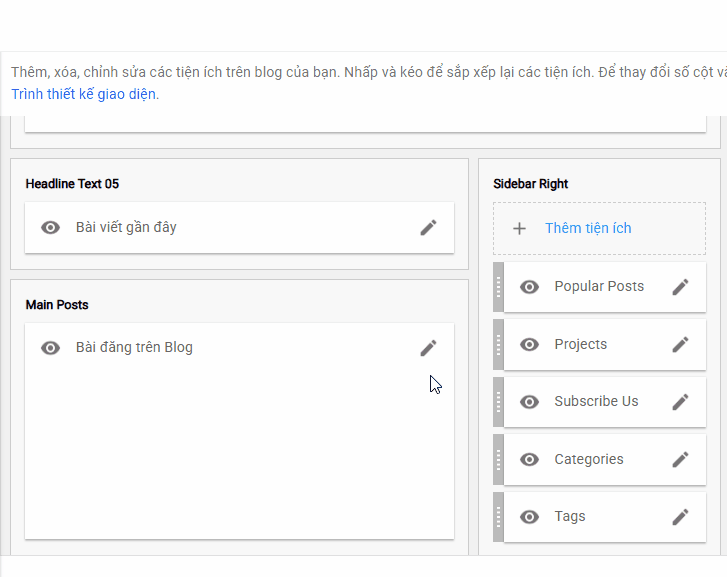727x577 pixels.
Task: Toggle visibility of Bài đăng trên Blog
Action: [x=51, y=348]
